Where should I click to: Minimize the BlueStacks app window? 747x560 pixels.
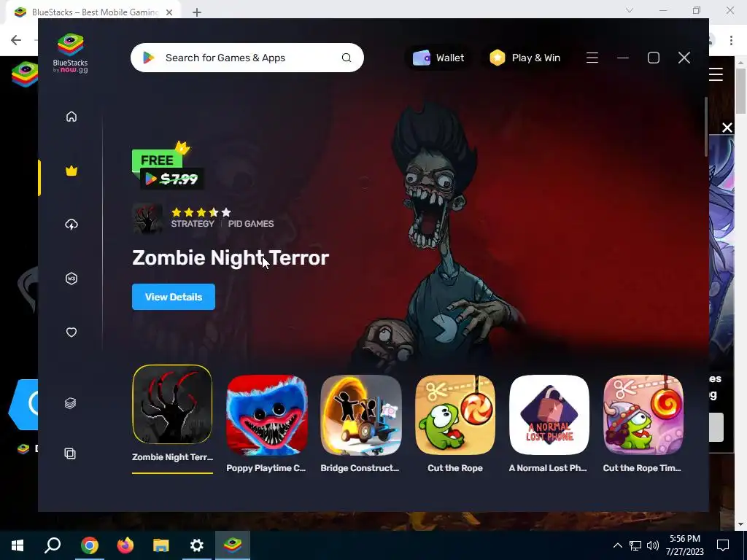[x=623, y=58]
